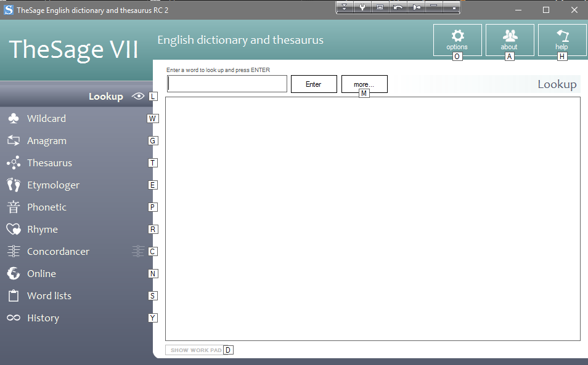Click TheSage S icon in the title bar

point(8,10)
